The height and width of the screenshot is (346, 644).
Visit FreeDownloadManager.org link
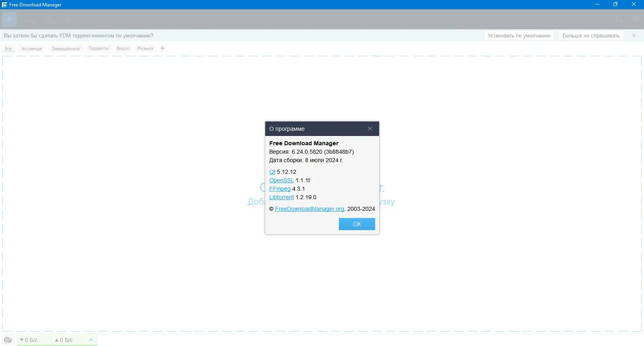tap(309, 209)
